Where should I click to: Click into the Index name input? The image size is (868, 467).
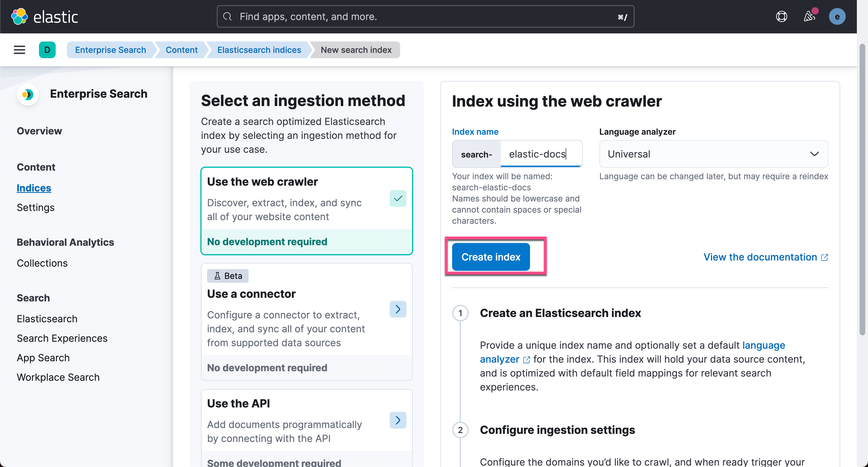click(x=541, y=154)
